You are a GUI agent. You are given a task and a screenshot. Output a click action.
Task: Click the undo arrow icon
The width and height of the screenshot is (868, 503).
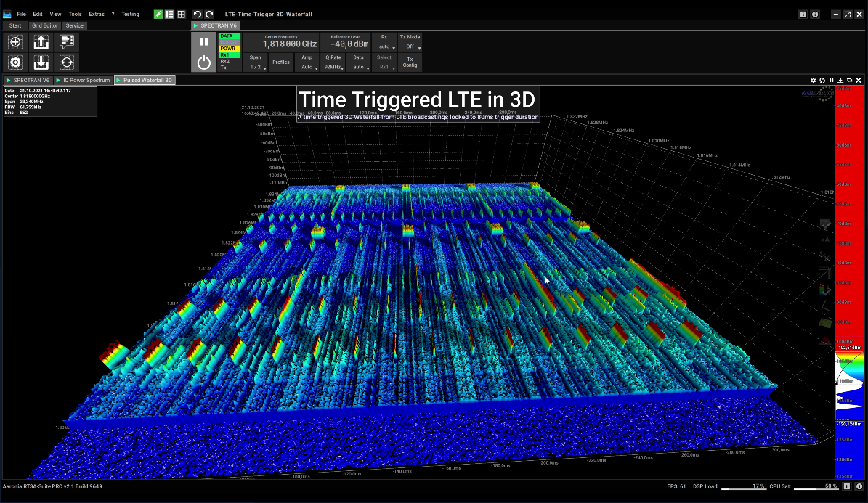[x=197, y=15]
